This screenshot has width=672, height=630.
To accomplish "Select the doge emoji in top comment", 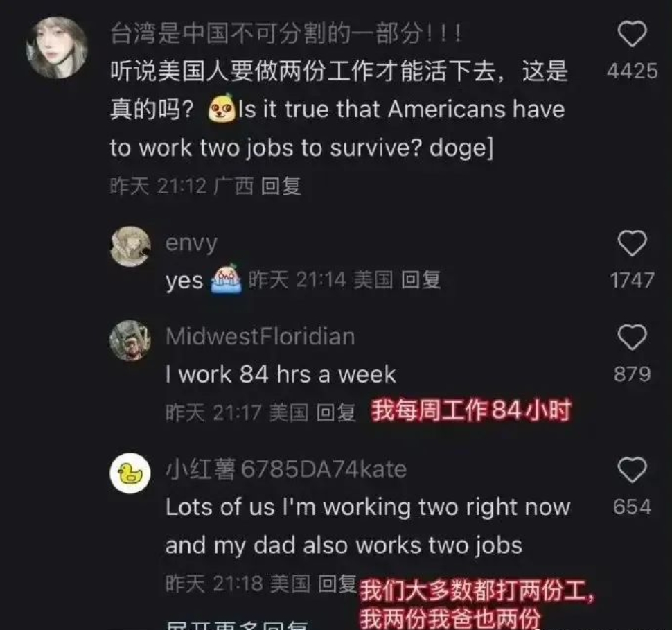I will pos(222,109).
